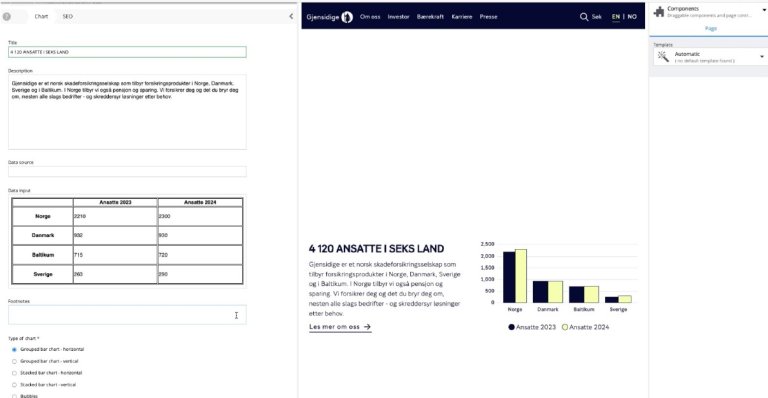Open the search magnifier icon
768x398 pixels.
(x=584, y=17)
